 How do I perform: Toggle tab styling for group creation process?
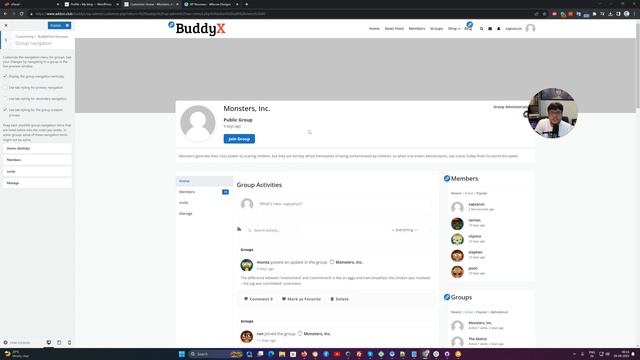coord(5,110)
